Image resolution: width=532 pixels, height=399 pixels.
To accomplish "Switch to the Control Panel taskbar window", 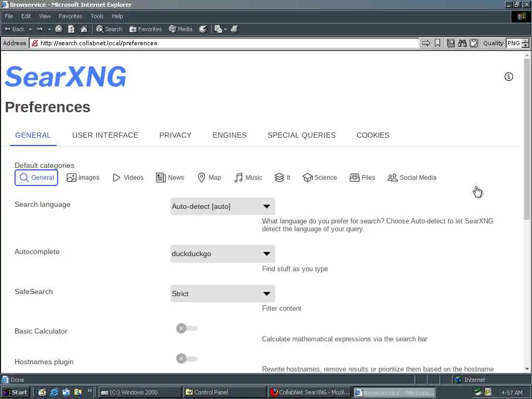I will pos(224,392).
